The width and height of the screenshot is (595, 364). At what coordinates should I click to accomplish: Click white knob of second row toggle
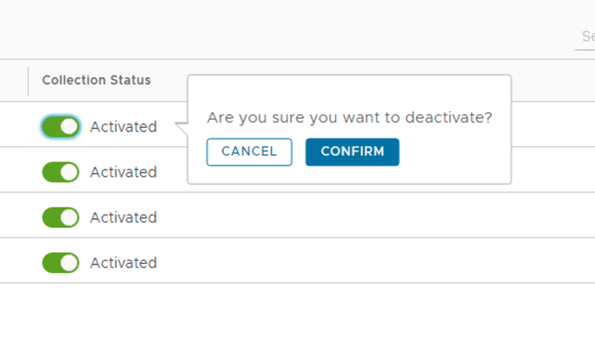click(x=69, y=172)
